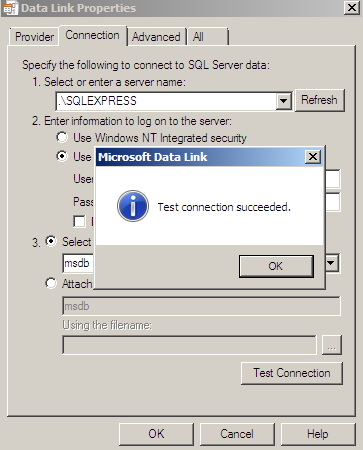363x450 pixels.
Task: Choose the Select database radio button
Action: [51, 241]
